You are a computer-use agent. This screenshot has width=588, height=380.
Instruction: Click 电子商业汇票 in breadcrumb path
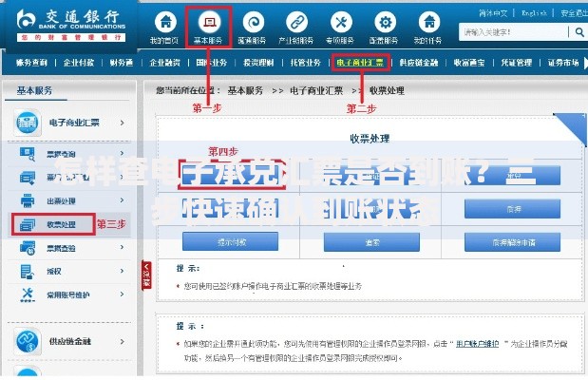tap(317, 90)
